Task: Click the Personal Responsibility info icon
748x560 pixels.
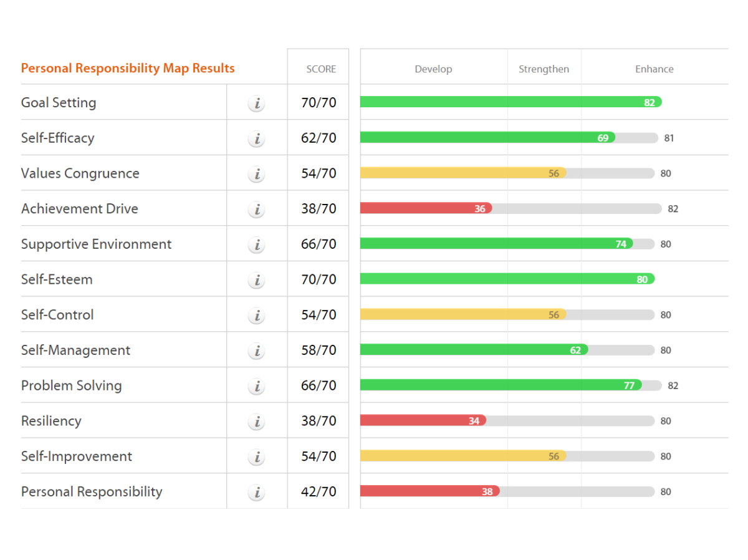Action: (256, 492)
